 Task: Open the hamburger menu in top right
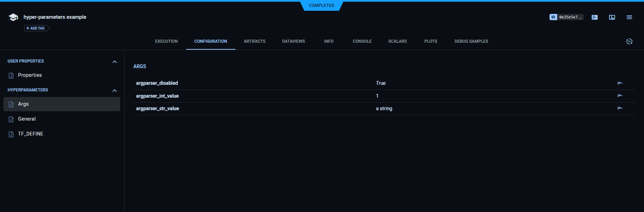click(629, 17)
